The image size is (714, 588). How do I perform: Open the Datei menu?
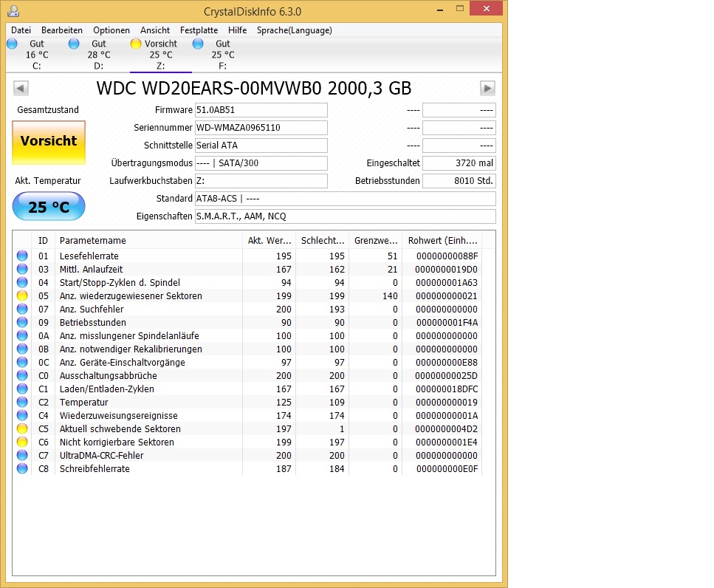[x=21, y=30]
